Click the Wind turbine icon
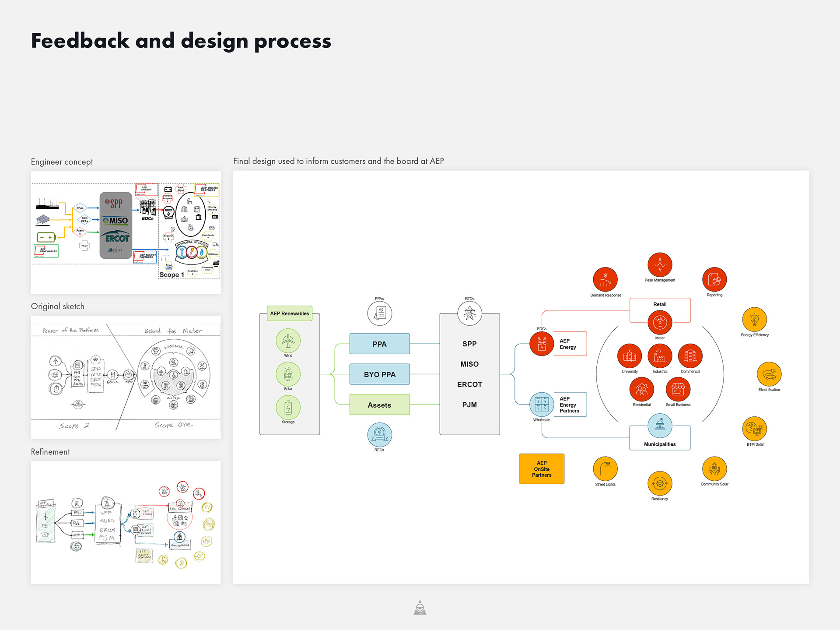Screen dimensions: 840x630 [x=288, y=341]
